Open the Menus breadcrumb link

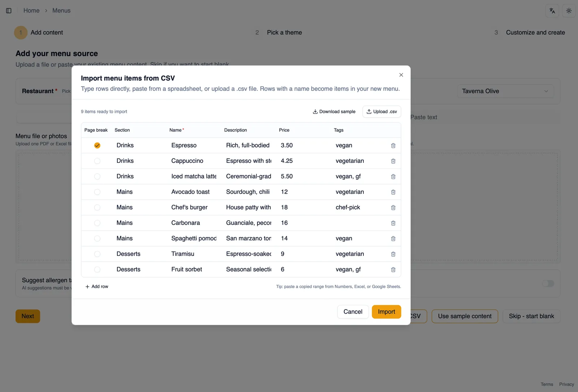[61, 10]
